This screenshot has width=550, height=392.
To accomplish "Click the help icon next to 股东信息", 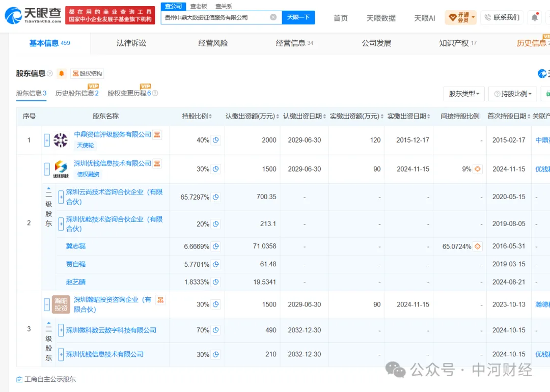I will tap(50, 73).
